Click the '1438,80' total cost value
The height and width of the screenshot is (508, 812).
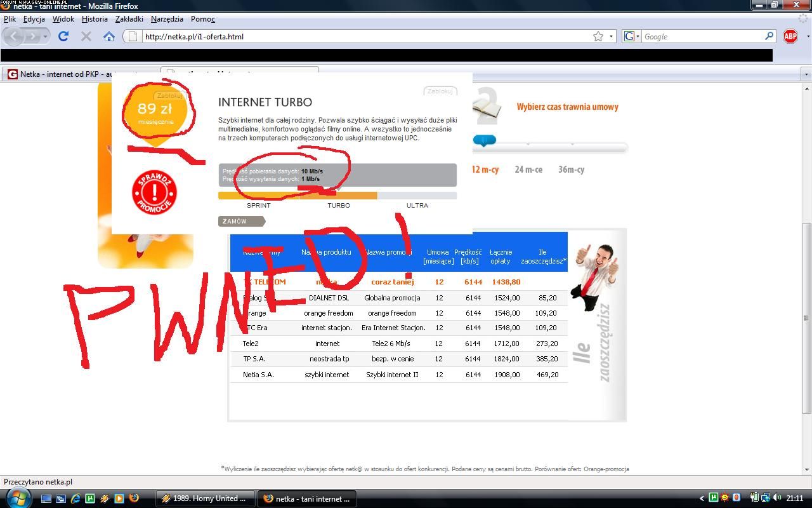pyautogui.click(x=506, y=282)
